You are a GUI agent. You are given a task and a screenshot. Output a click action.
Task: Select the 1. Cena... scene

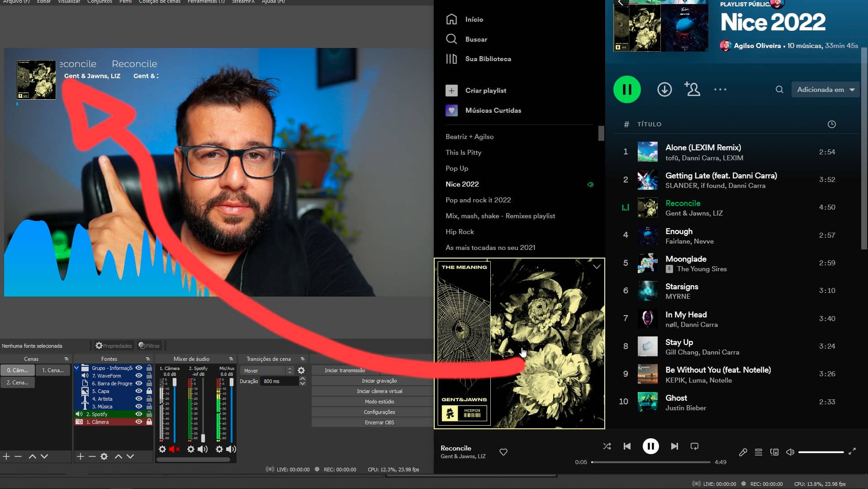pyautogui.click(x=53, y=370)
